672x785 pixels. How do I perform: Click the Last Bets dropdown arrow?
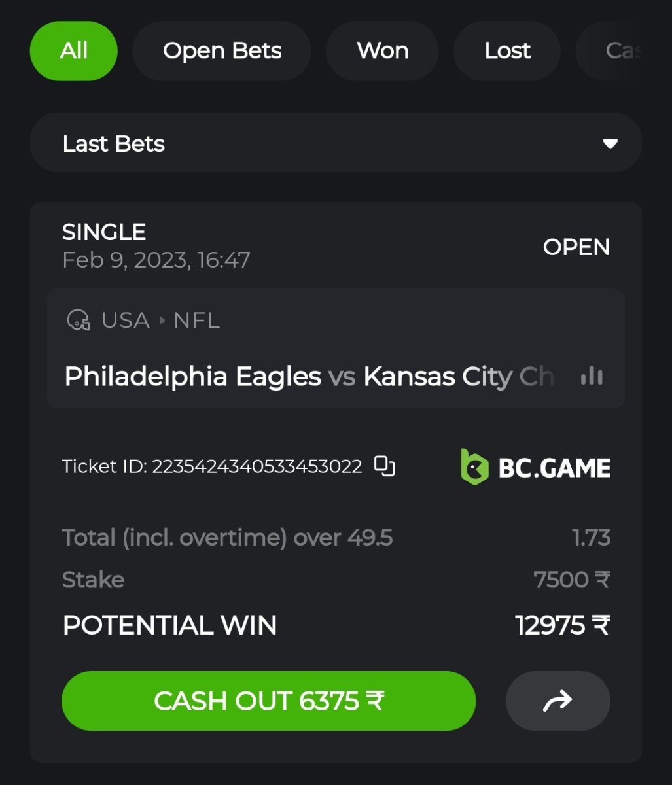610,144
